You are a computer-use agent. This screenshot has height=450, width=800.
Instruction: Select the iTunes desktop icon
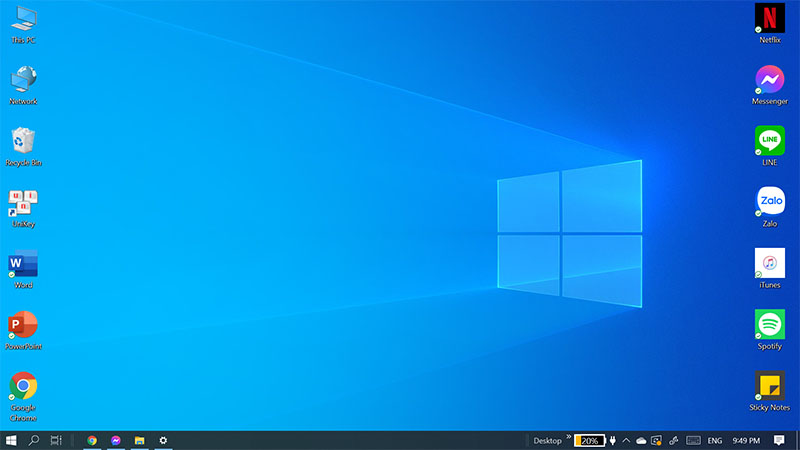coord(769,268)
